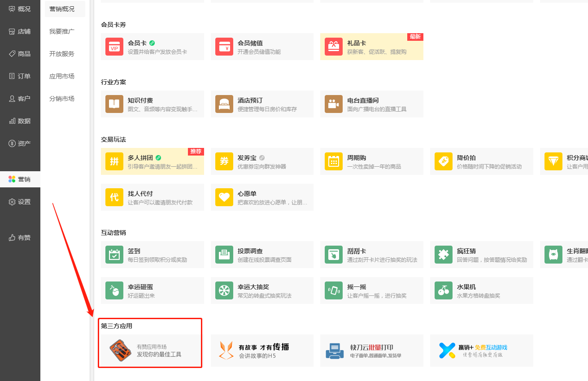Go to 概况 in the sidebar

[20, 9]
